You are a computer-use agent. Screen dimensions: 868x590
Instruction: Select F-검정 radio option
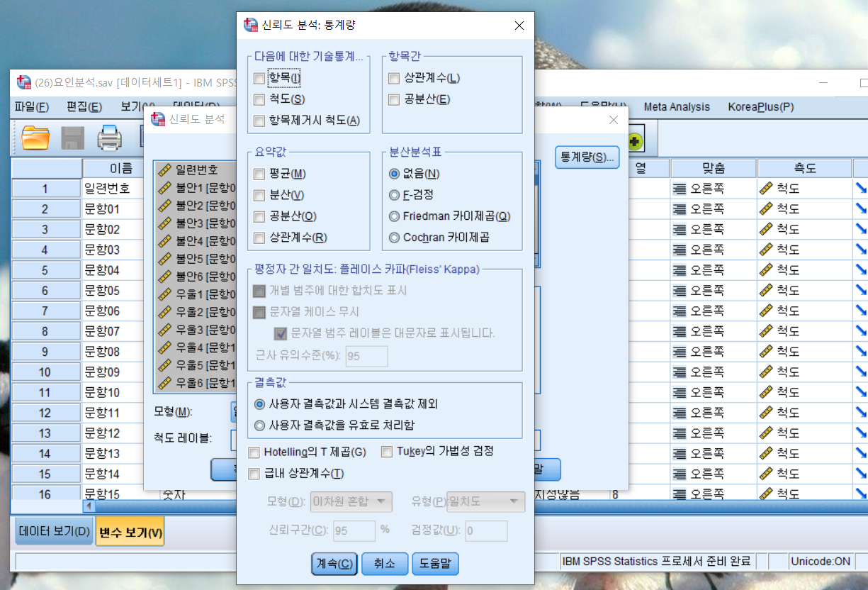click(x=394, y=195)
